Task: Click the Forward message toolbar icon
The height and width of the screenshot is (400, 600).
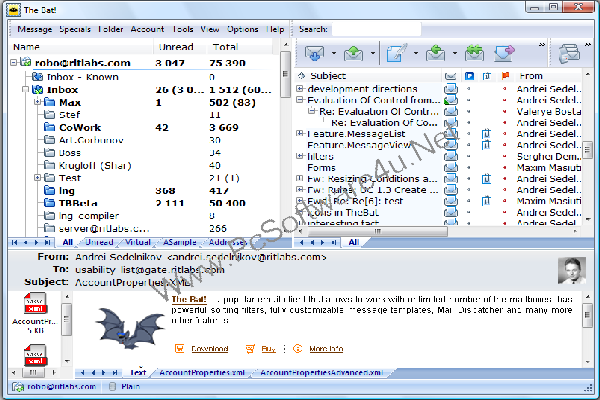Action: pyautogui.click(x=504, y=53)
